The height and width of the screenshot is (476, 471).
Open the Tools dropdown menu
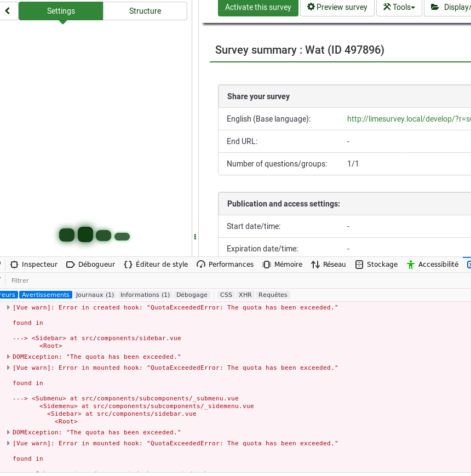399,7
